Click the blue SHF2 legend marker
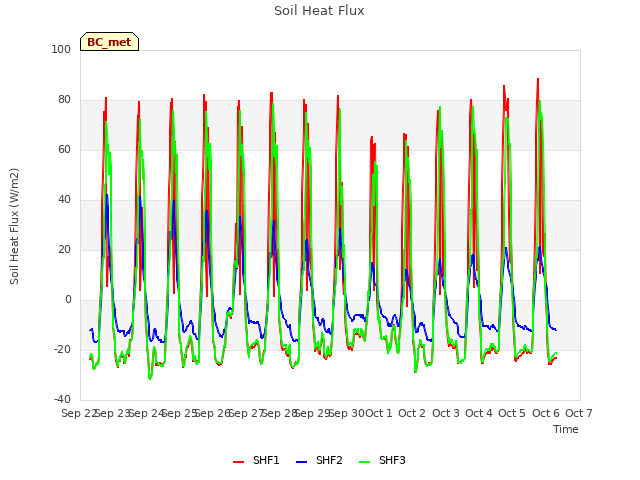Viewport: 640px width, 480px height. pyautogui.click(x=301, y=461)
